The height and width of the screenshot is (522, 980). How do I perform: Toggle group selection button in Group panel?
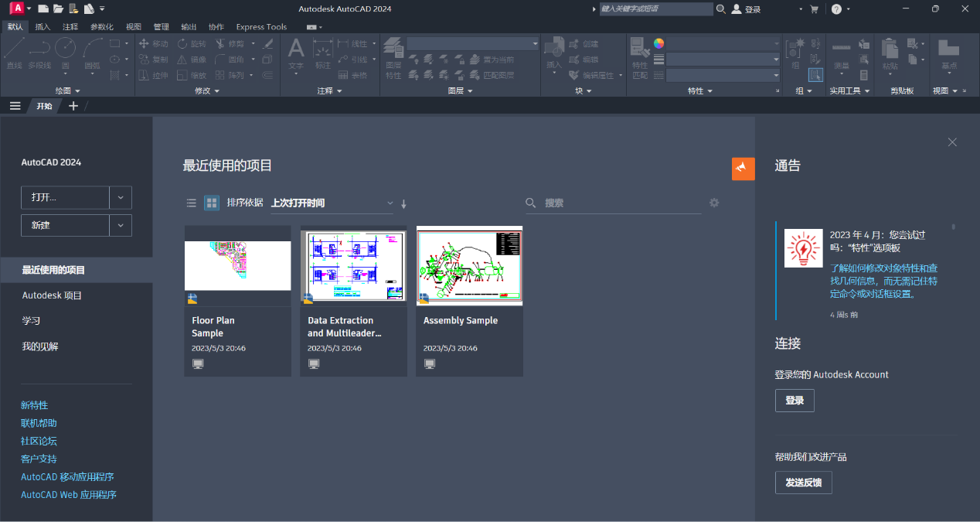click(x=815, y=75)
